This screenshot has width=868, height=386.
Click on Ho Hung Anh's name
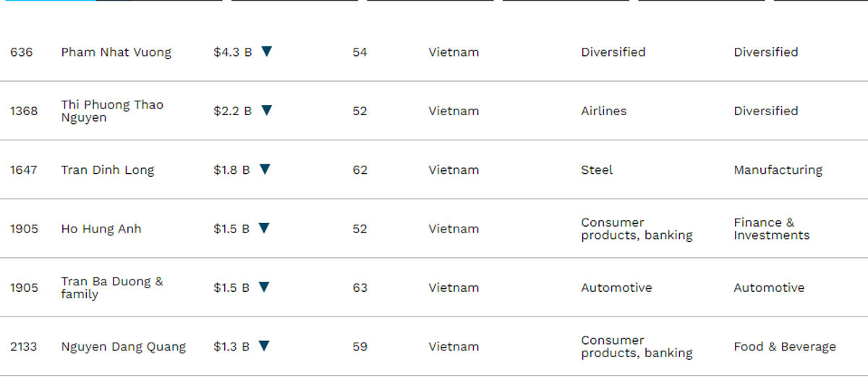point(101,229)
